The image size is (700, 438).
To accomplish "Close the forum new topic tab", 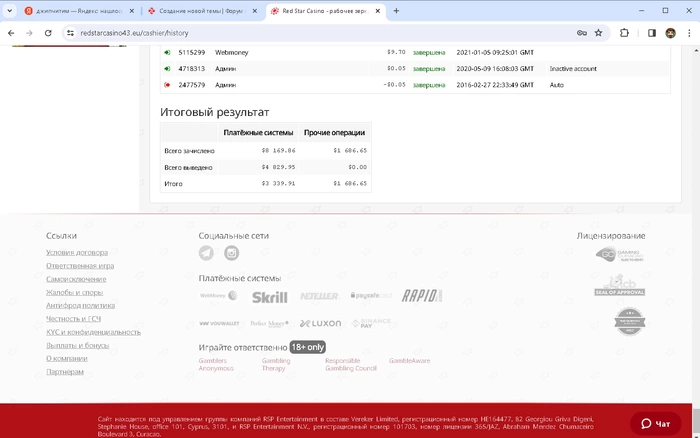I will tap(255, 11).
